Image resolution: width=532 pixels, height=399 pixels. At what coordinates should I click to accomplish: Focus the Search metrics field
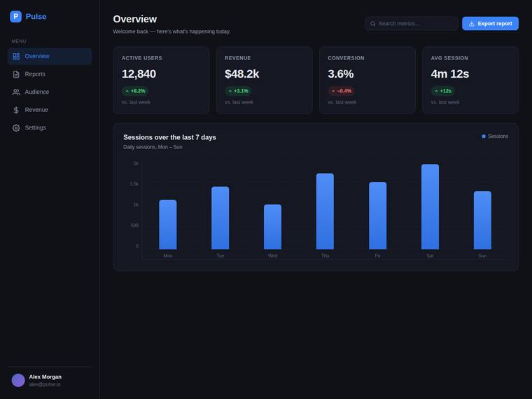click(x=411, y=24)
